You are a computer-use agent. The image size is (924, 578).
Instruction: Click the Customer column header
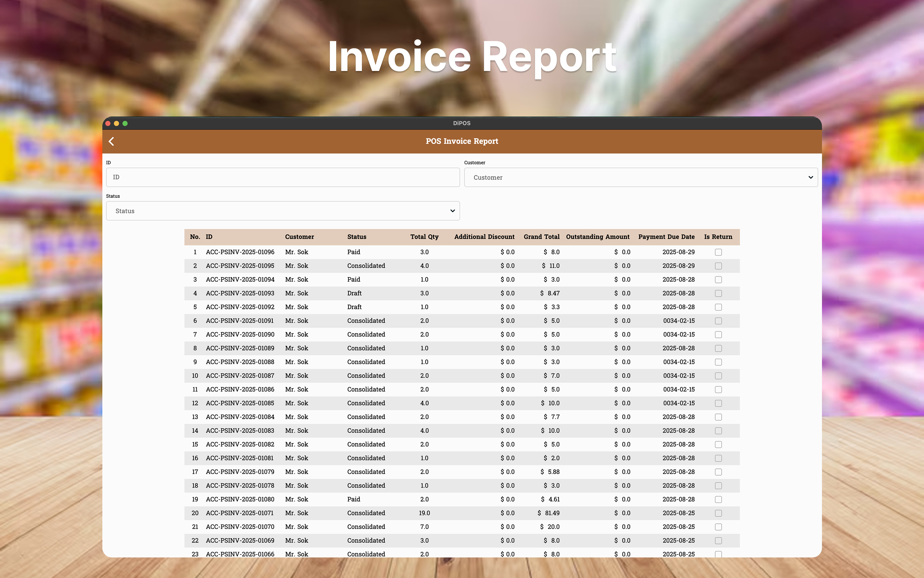pyautogui.click(x=299, y=237)
